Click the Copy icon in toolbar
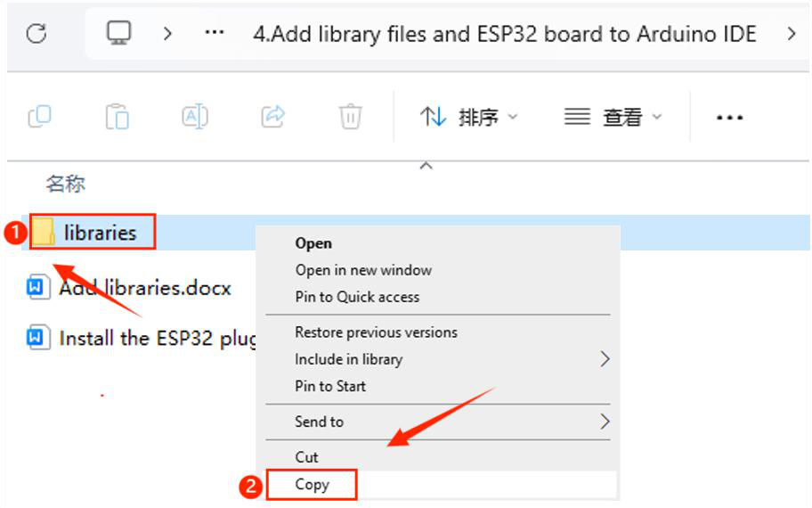This screenshot has width=812, height=508. tap(39, 117)
